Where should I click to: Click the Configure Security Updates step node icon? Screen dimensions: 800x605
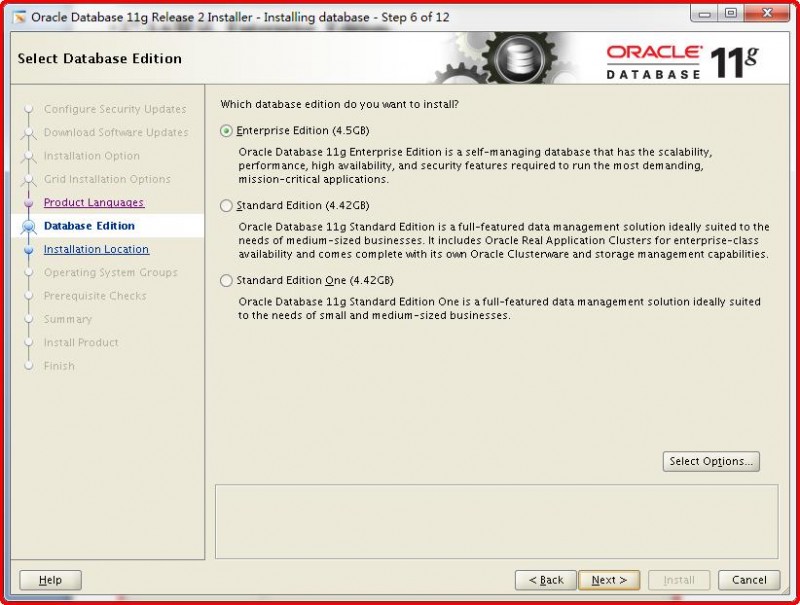[x=27, y=109]
